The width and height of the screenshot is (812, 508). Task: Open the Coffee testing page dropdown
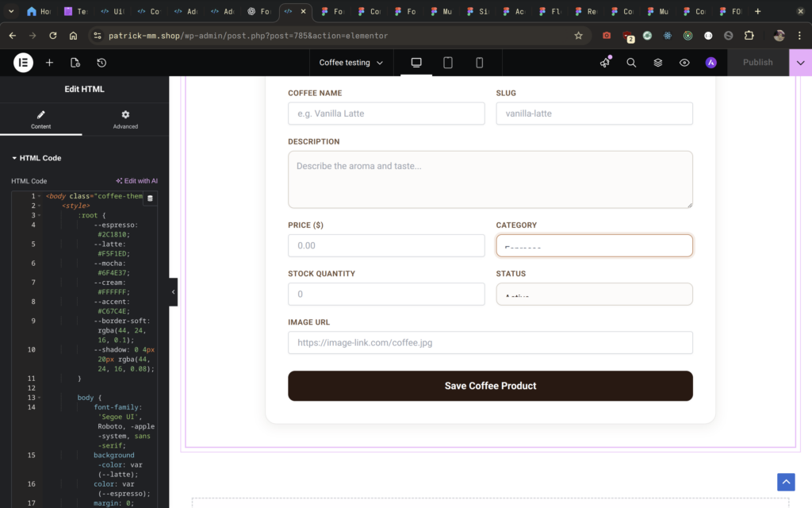[x=350, y=63]
